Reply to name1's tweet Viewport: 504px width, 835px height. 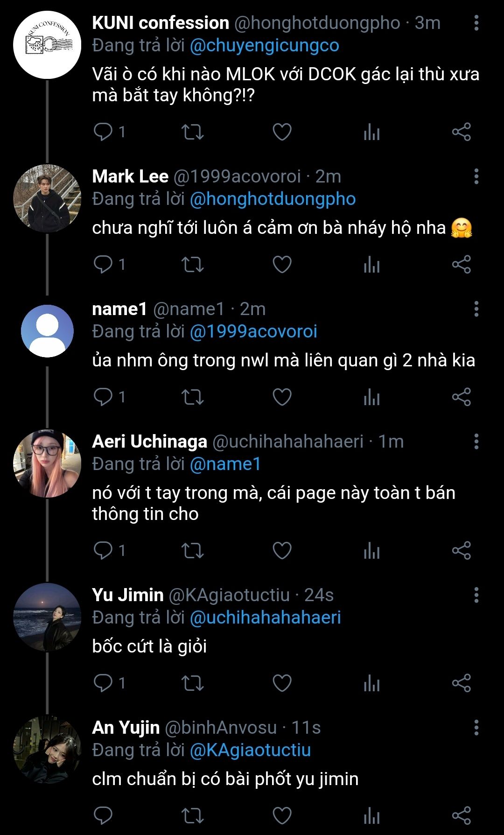[x=103, y=397]
